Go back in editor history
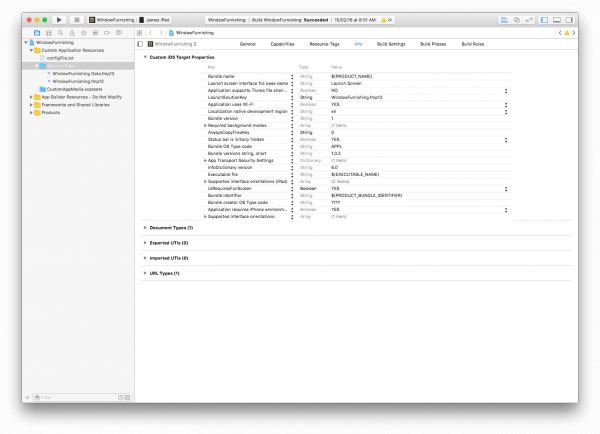The height and width of the screenshot is (434, 600). click(x=151, y=33)
